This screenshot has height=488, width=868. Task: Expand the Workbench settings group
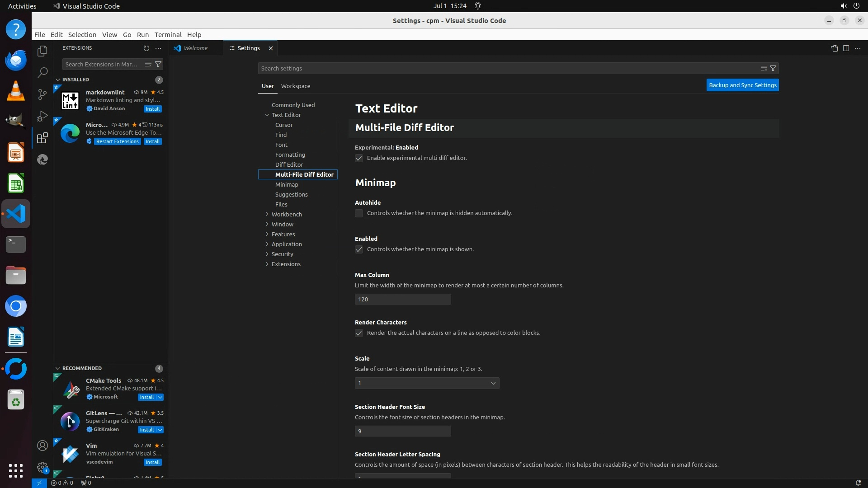tap(287, 214)
